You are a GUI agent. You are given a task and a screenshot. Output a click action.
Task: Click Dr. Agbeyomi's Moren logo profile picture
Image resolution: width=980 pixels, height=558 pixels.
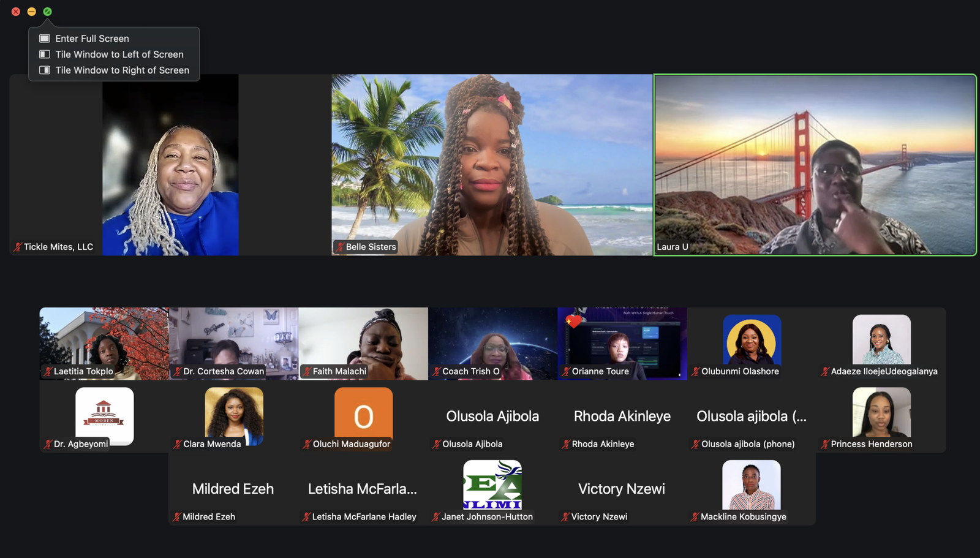pos(104,415)
